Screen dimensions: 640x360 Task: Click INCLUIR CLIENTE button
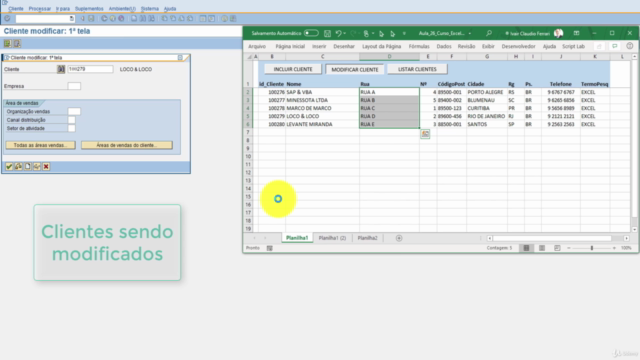click(x=293, y=69)
